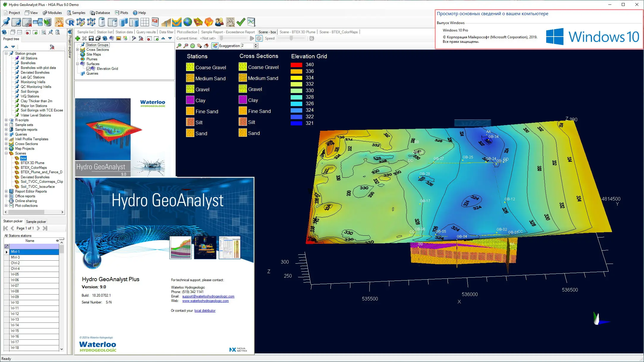Click the zoom out magnifier in scene toolbar

(186, 46)
